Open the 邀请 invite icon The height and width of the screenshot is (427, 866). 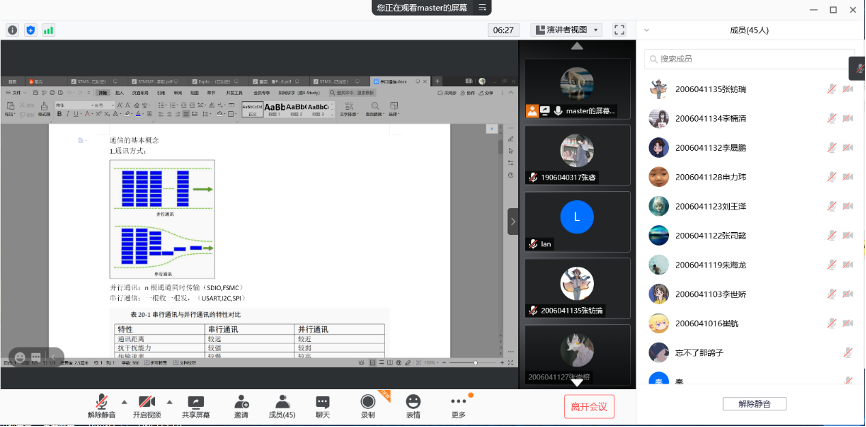click(x=241, y=401)
